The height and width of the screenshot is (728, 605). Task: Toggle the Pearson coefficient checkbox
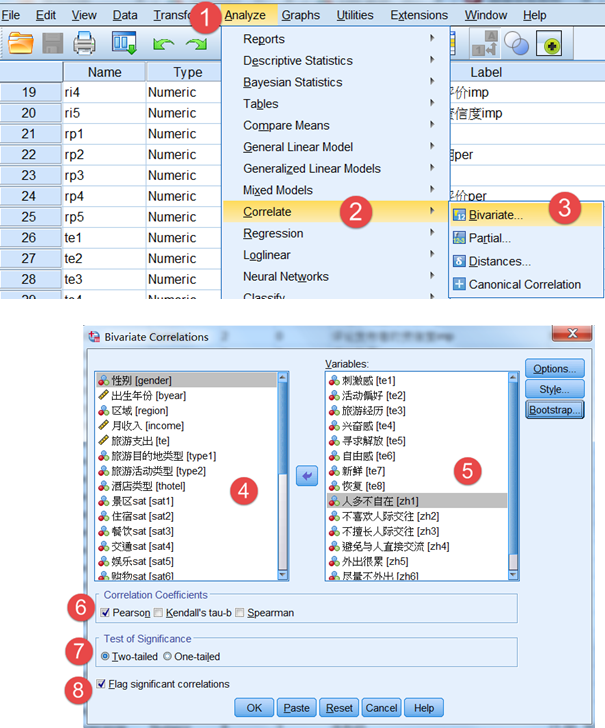[105, 612]
